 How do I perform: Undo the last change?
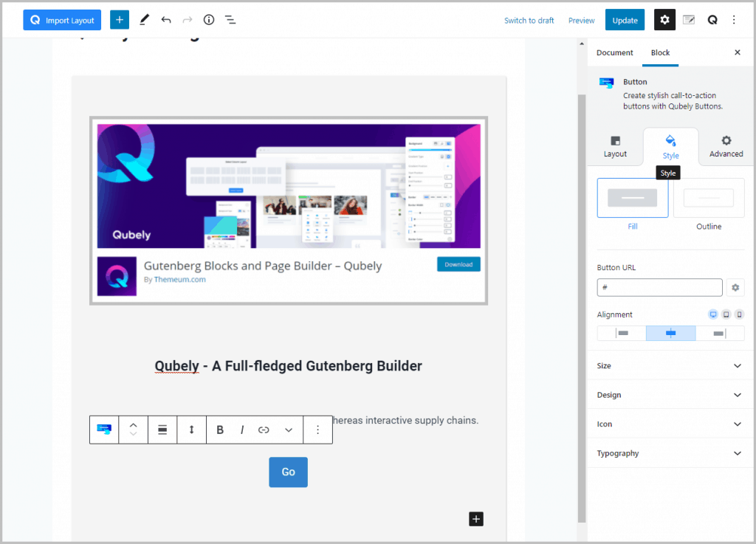pos(166,20)
